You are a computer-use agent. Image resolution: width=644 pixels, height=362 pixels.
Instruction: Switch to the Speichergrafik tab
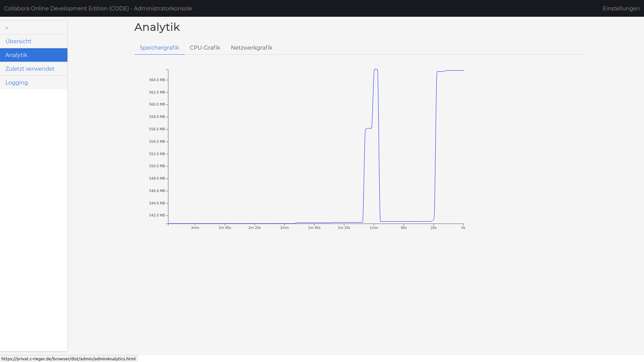(x=159, y=48)
